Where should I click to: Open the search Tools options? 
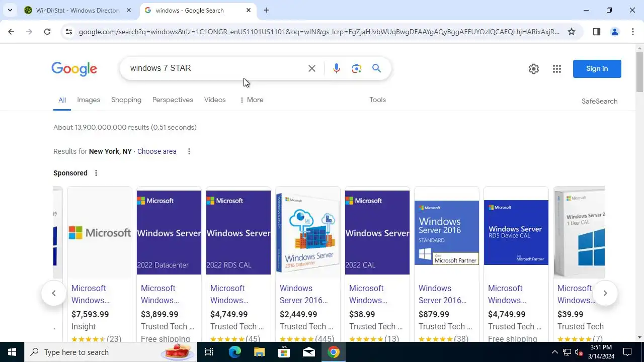click(377, 100)
